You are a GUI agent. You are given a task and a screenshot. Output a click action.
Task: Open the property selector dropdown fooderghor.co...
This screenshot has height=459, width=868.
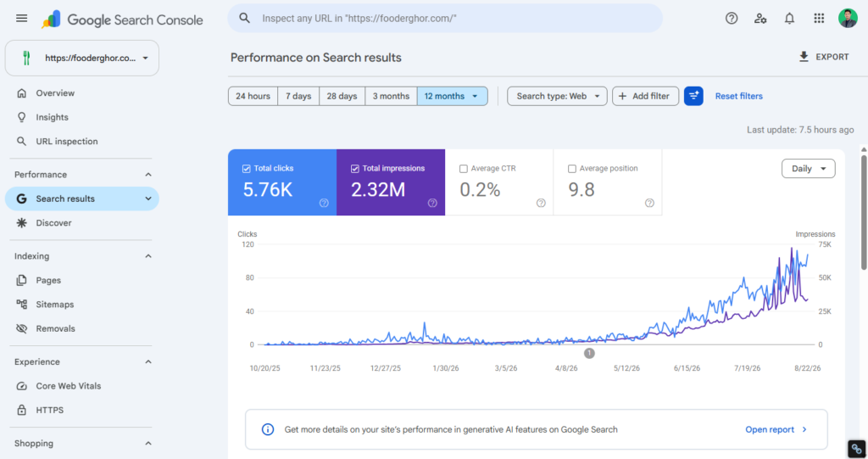(82, 58)
